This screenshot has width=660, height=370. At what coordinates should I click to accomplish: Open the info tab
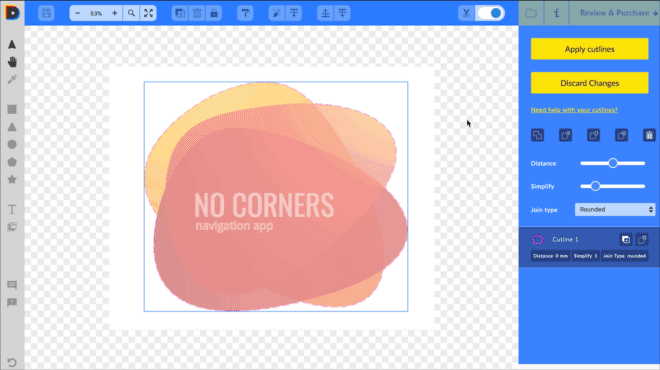(556, 13)
